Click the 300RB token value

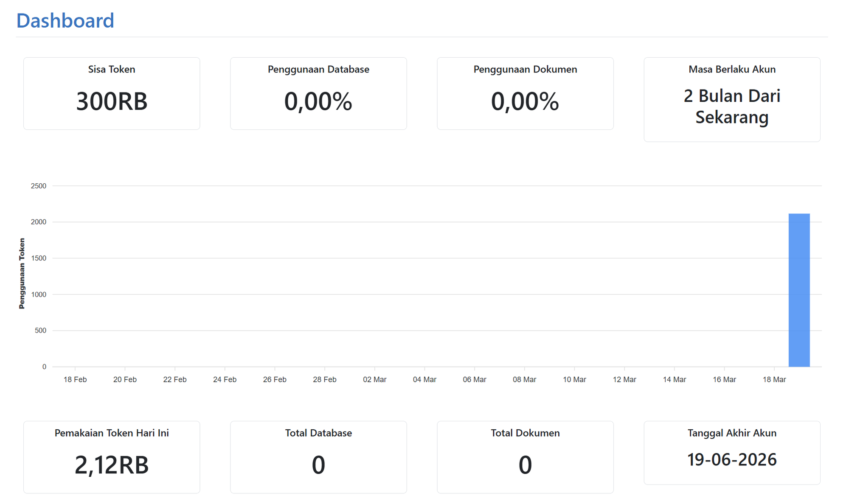(112, 101)
